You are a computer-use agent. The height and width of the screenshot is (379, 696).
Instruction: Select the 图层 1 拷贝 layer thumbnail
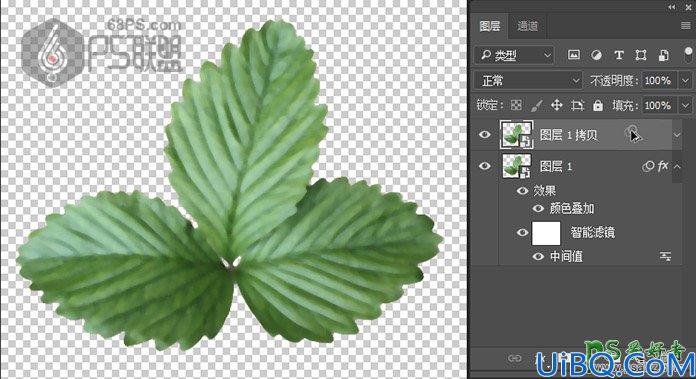[517, 134]
